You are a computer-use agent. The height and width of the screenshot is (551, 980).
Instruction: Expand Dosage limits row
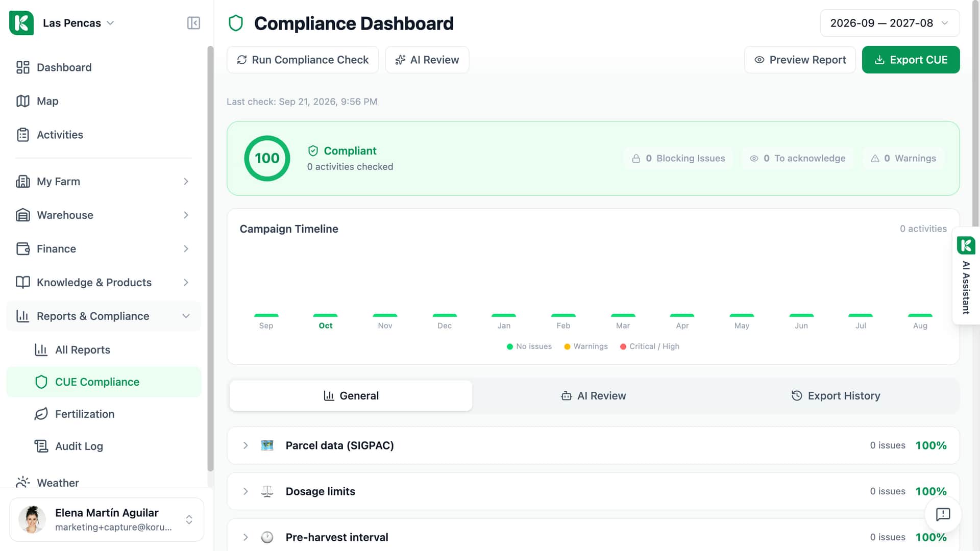click(x=593, y=491)
